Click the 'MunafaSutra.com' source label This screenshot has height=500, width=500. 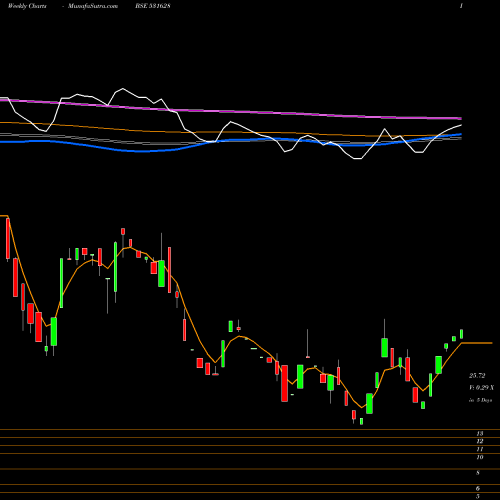click(93, 6)
